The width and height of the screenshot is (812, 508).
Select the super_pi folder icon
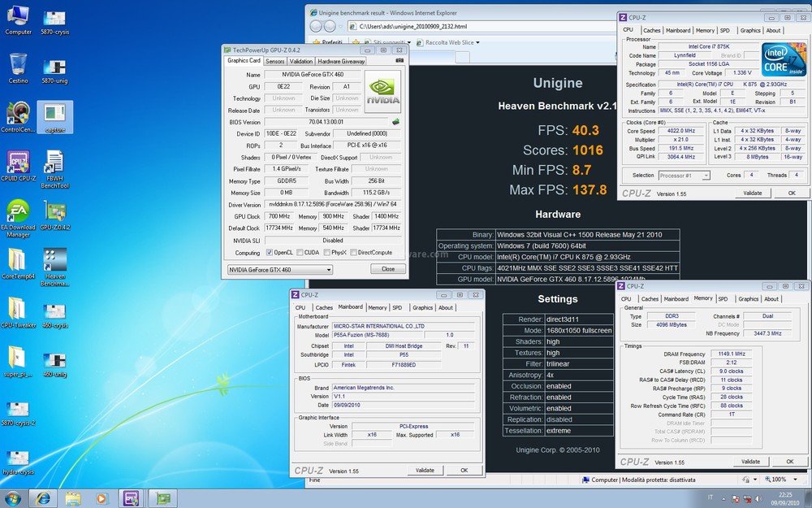click(x=18, y=362)
